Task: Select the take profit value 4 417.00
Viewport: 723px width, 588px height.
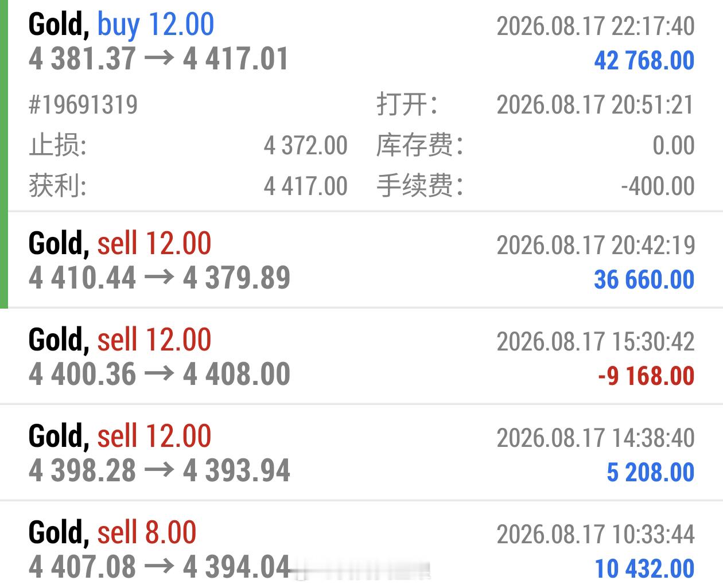Action: pyautogui.click(x=305, y=186)
